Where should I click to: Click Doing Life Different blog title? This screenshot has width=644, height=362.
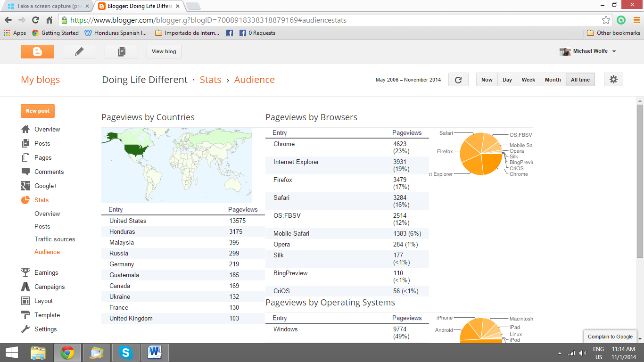click(x=145, y=80)
